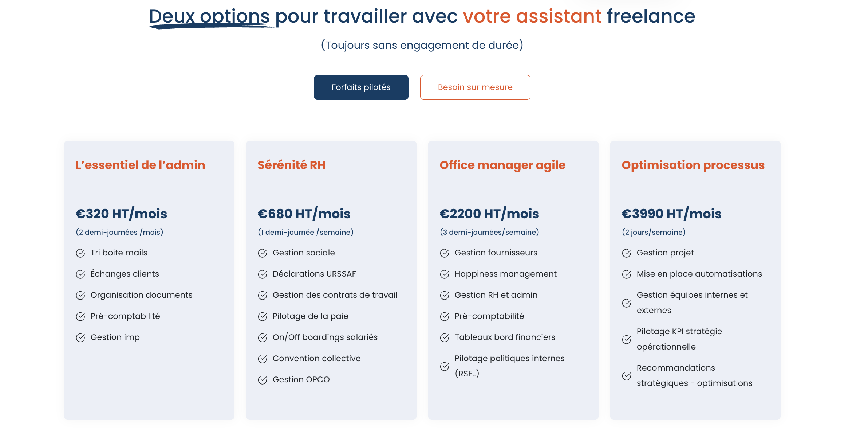Open the Office manager agile plan title
Screen dimensions: 868x441
pos(502,165)
